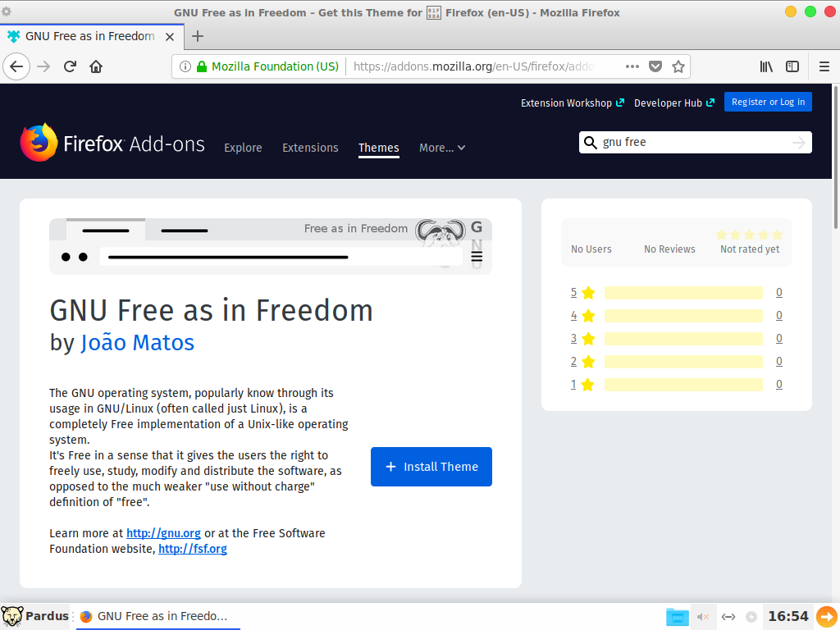Open the Pardus start menu
This screenshot has height=630, width=840.
pos(35,616)
